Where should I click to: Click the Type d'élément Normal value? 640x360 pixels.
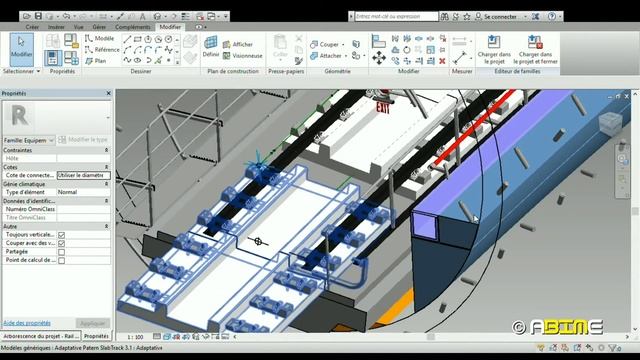click(x=84, y=192)
